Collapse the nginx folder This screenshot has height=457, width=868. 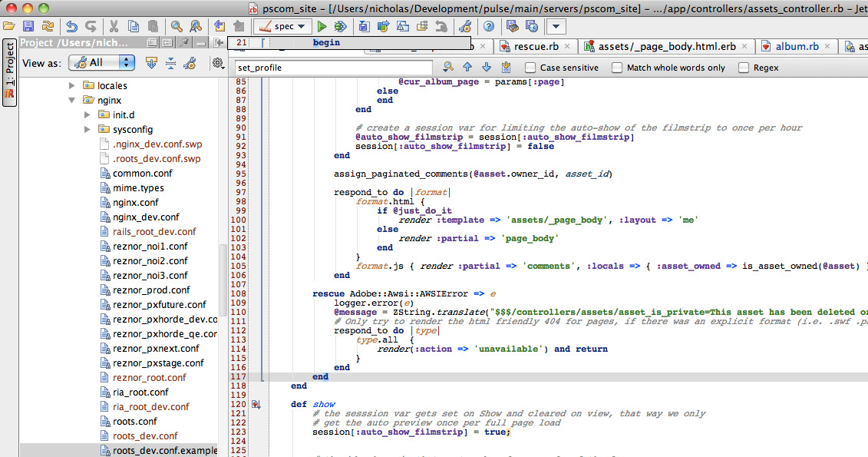tap(71, 101)
